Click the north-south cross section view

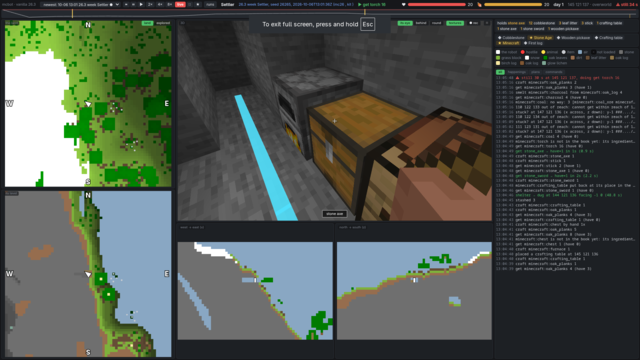pos(414,291)
